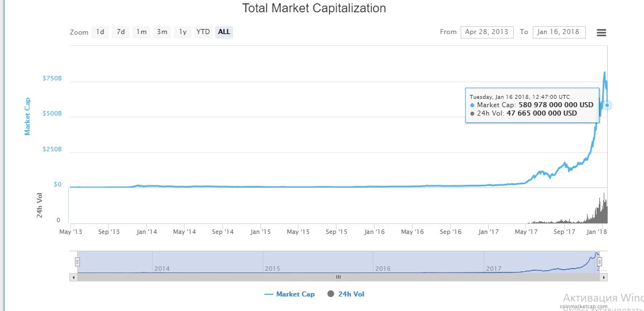Select the ALL zoom range
Viewport: 644px width, 311px height.
(x=224, y=32)
